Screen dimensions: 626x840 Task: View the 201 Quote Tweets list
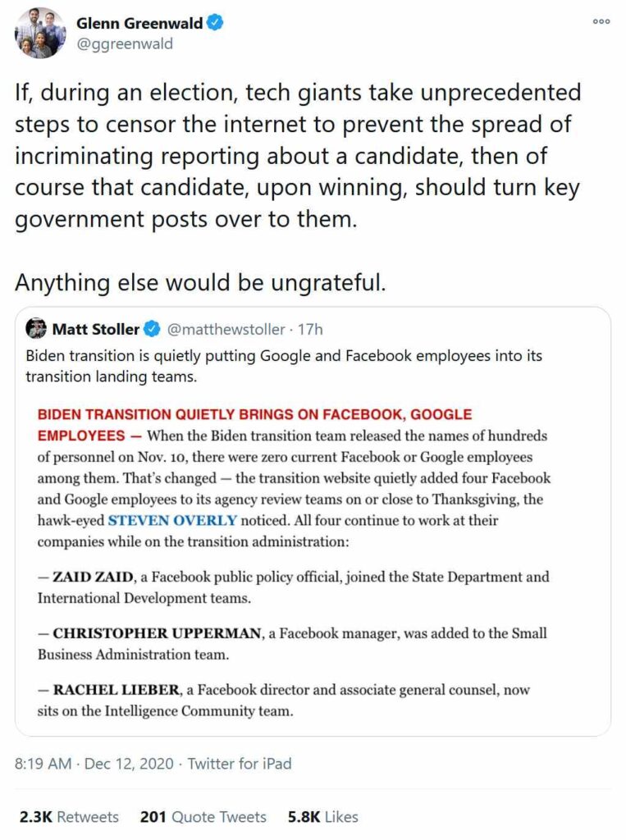pos(203,817)
